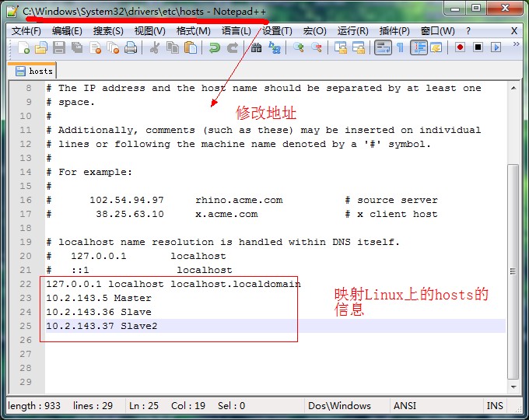The image size is (529, 420).
Task: Open the 设置(T) menu
Action: coord(277,31)
